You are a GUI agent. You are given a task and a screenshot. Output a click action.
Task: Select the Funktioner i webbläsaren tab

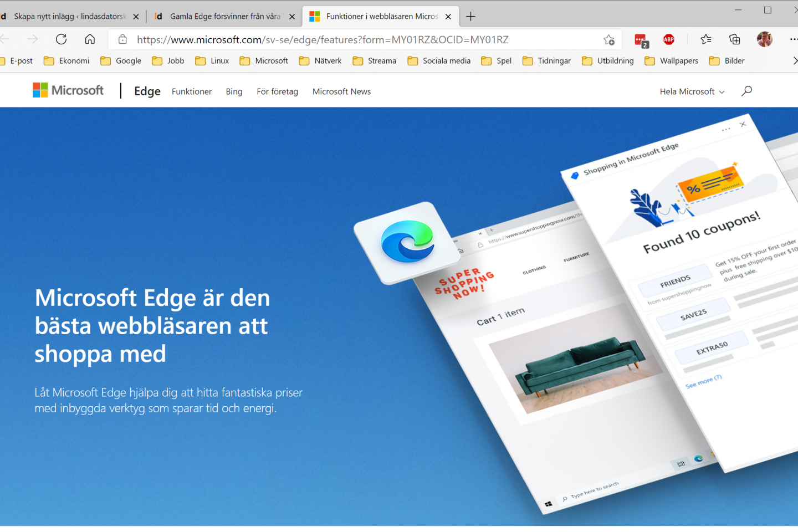pyautogui.click(x=381, y=17)
